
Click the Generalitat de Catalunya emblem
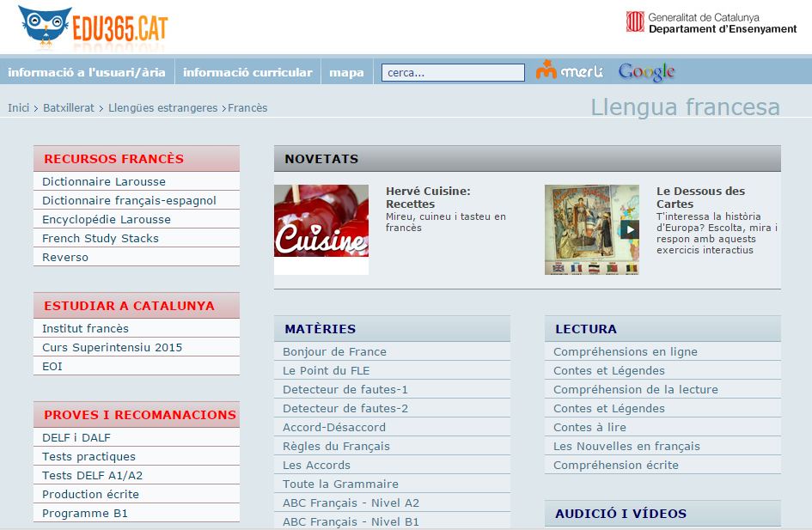tap(635, 22)
